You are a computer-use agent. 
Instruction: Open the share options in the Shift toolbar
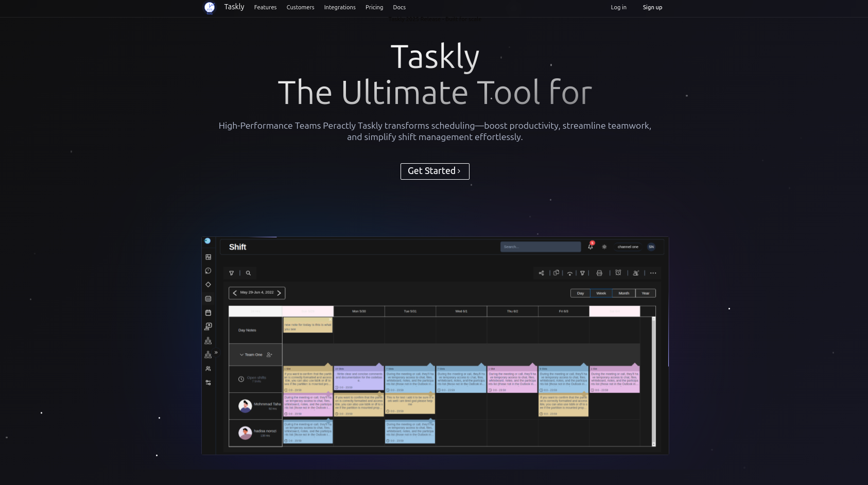541,273
